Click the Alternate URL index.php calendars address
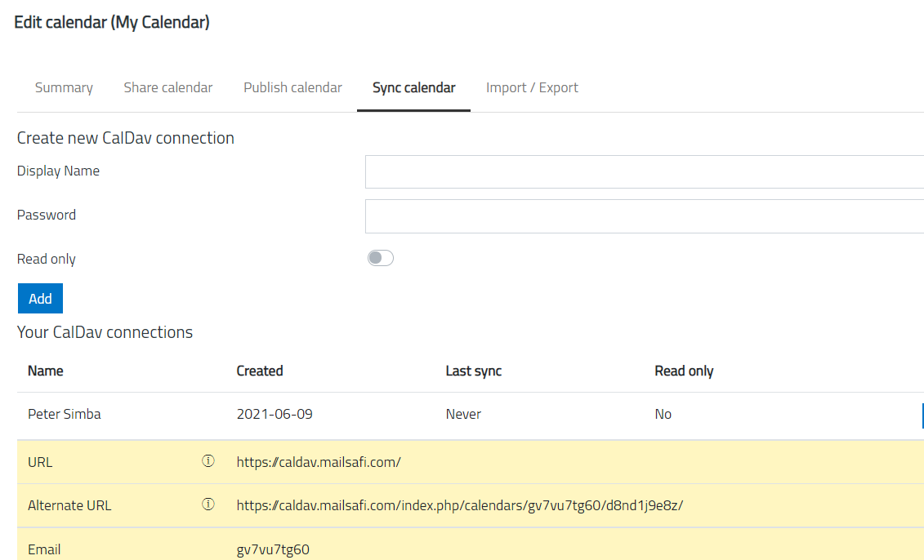This screenshot has width=924, height=560. [459, 505]
